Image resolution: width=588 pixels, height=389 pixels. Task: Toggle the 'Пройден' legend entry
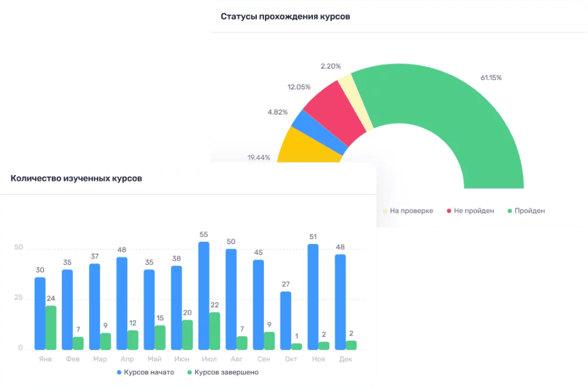[526, 211]
